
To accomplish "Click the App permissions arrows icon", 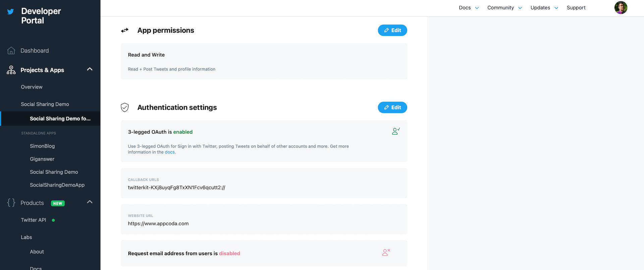I will click(x=125, y=31).
